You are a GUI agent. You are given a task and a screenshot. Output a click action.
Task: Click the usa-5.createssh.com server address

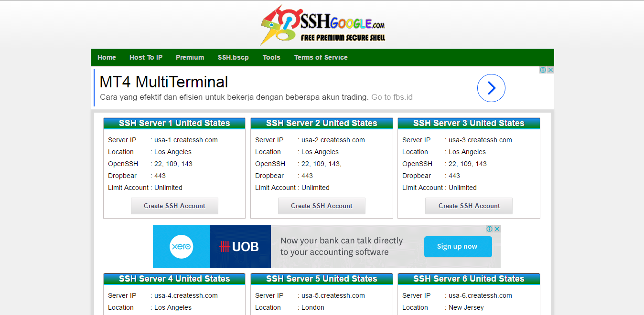[333, 295]
